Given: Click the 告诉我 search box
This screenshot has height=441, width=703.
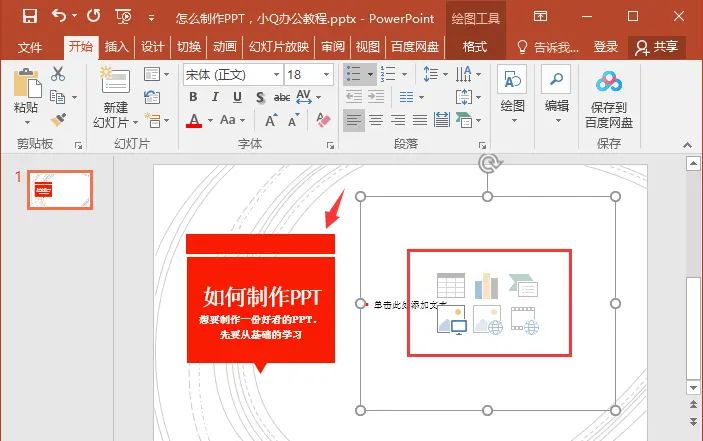Looking at the screenshot, I should 548,47.
